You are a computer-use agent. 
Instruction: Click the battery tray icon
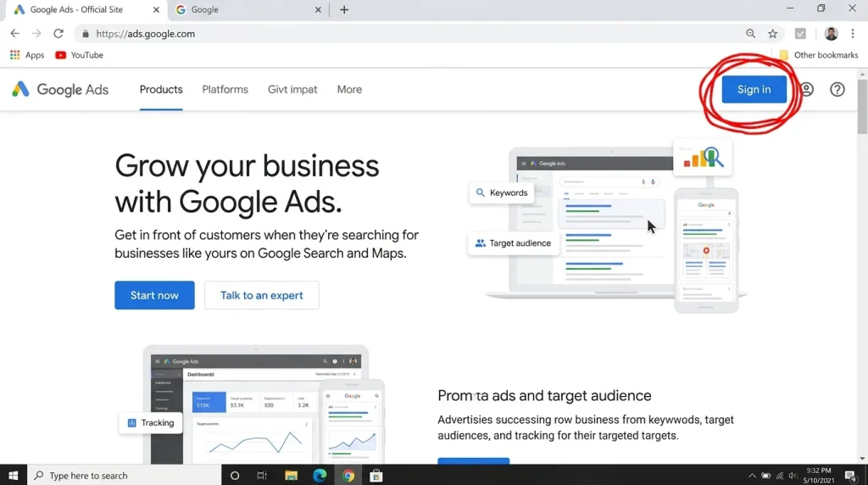[765, 476]
